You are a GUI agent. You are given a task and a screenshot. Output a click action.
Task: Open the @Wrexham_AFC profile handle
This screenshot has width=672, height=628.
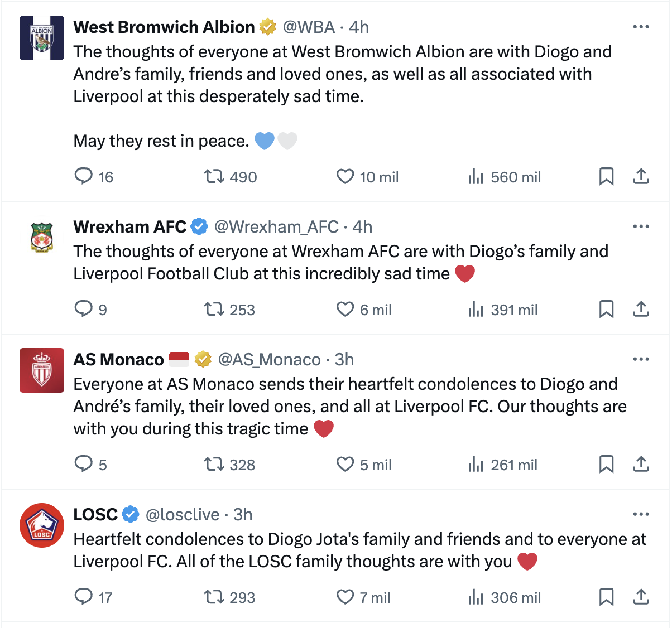click(276, 226)
